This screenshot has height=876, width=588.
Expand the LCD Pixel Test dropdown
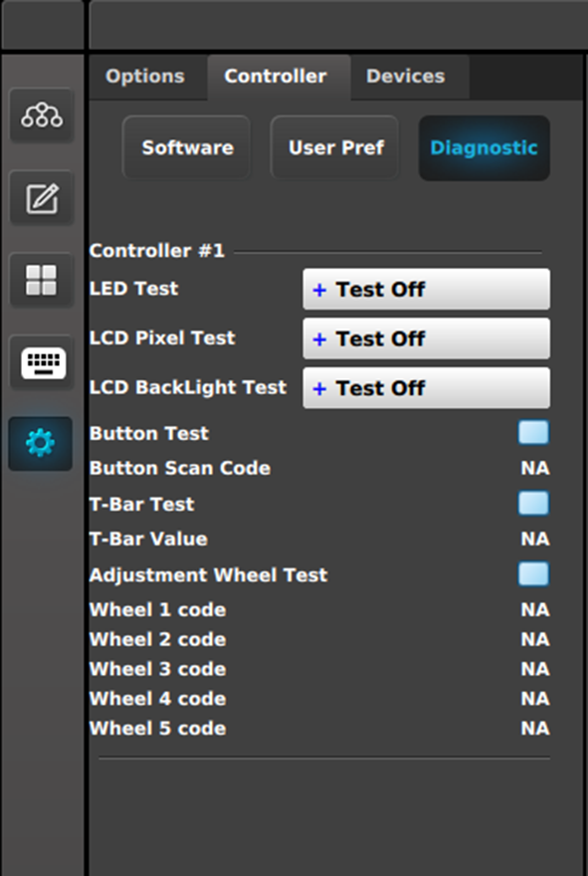click(426, 338)
